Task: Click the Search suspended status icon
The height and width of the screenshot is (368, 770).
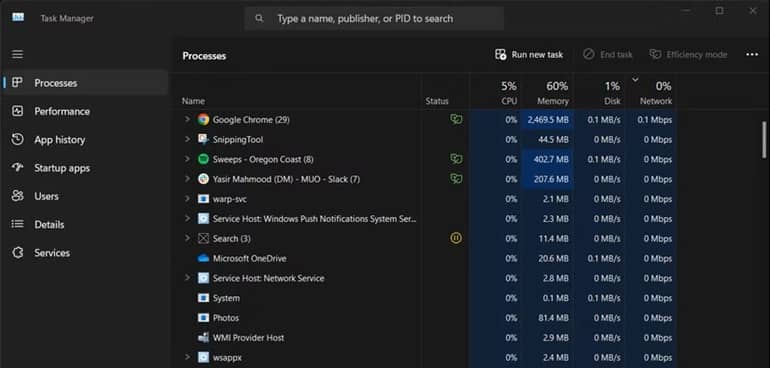Action: 456,238
